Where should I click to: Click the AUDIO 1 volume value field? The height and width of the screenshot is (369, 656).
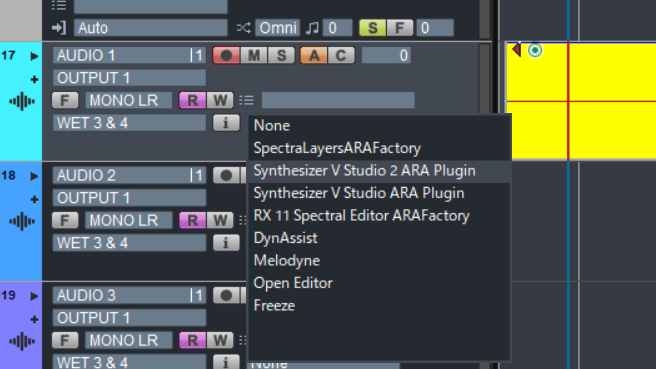click(x=386, y=56)
